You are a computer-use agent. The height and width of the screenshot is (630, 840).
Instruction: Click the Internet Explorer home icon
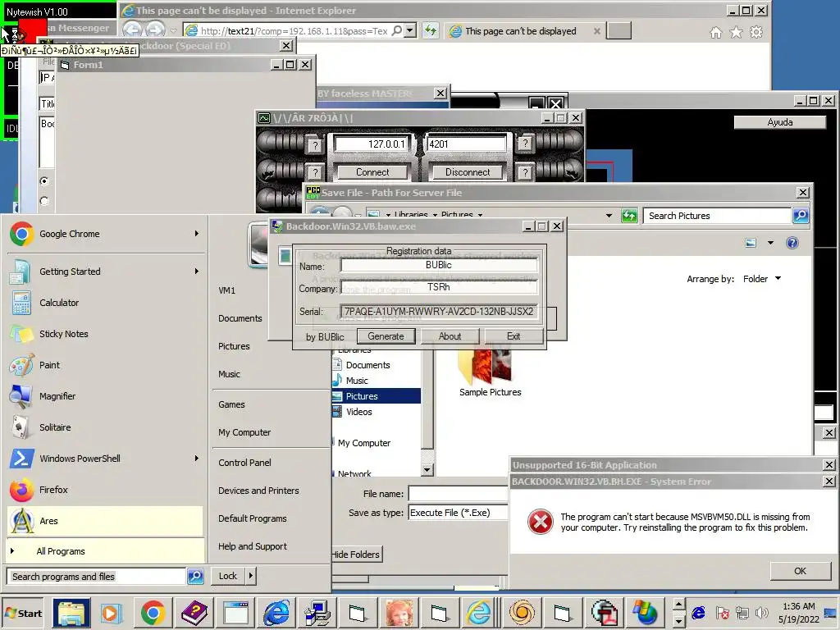(x=715, y=33)
